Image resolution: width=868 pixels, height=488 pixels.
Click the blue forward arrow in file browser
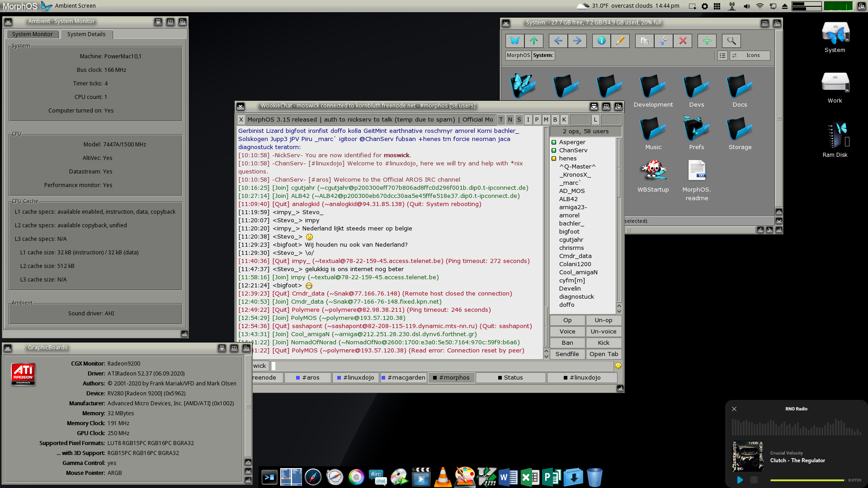(577, 41)
